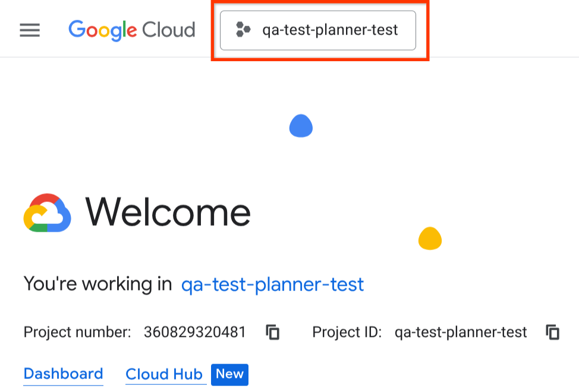Click the Welcome heading text
This screenshot has height=392, width=579.
click(x=168, y=213)
